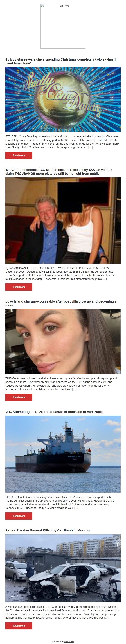Read more about the Love Island star
The image size is (126, 644).
pyautogui.click(x=19, y=397)
